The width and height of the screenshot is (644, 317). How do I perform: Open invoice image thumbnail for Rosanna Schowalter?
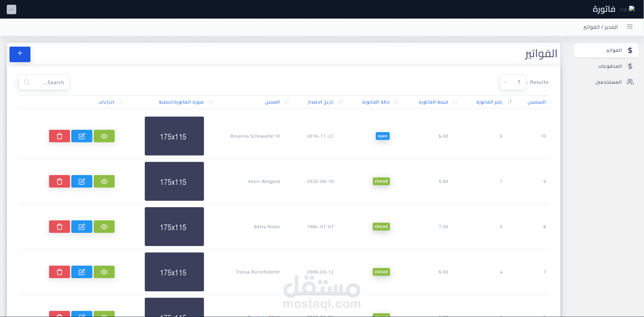point(174,136)
